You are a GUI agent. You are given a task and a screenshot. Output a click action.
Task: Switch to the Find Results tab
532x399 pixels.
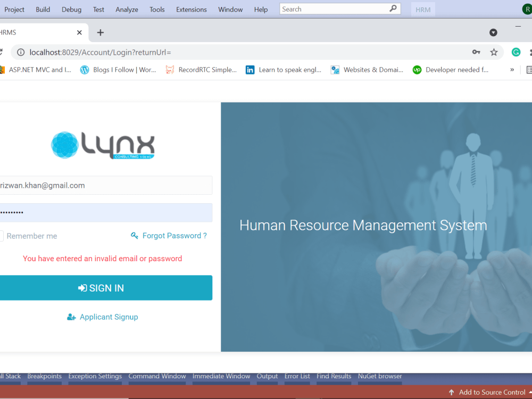click(334, 376)
